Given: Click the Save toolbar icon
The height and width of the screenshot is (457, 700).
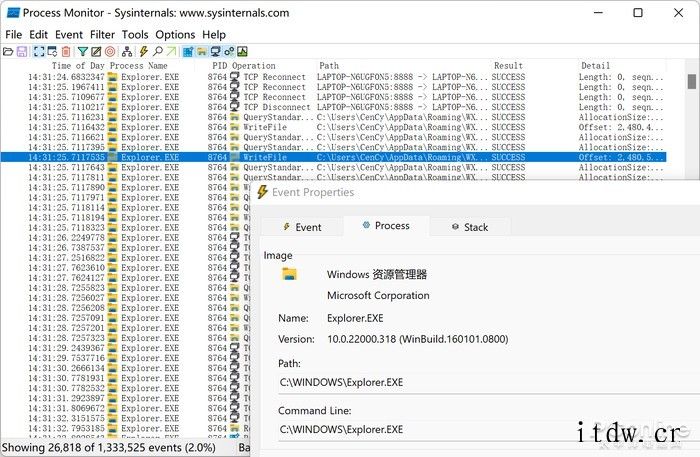Looking at the screenshot, I should click(21, 51).
